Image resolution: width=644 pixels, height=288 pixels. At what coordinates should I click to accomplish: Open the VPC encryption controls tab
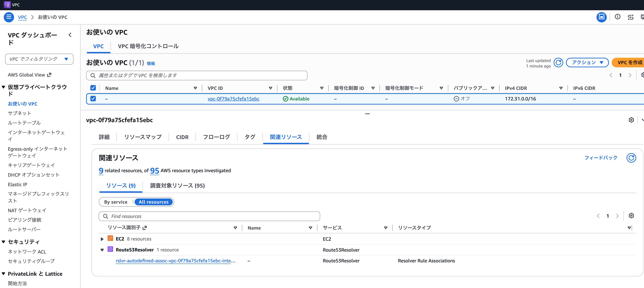[148, 46]
